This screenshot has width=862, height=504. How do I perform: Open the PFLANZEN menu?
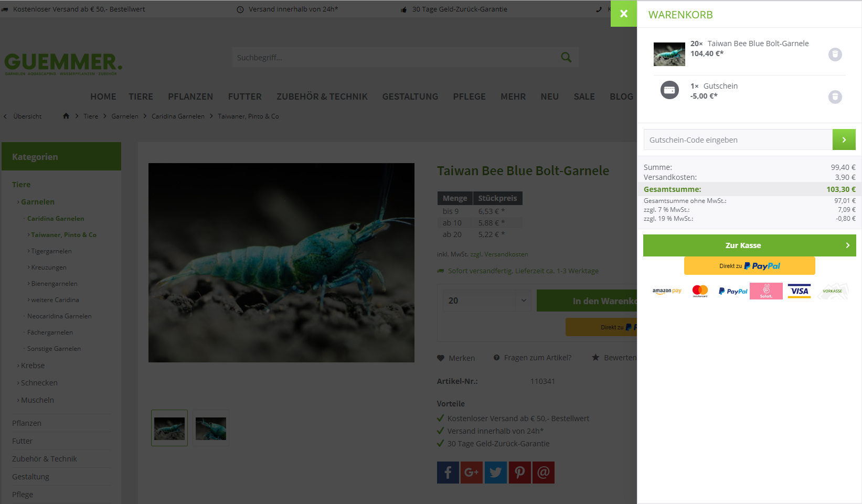click(x=190, y=96)
